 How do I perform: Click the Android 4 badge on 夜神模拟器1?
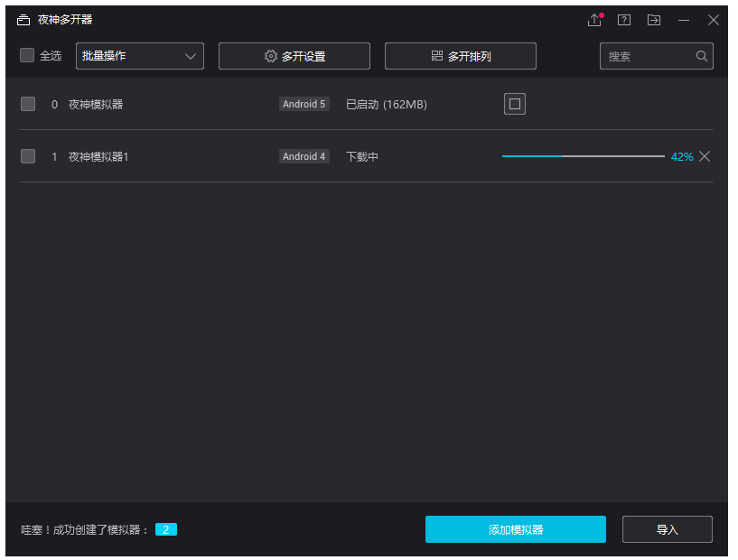(304, 155)
